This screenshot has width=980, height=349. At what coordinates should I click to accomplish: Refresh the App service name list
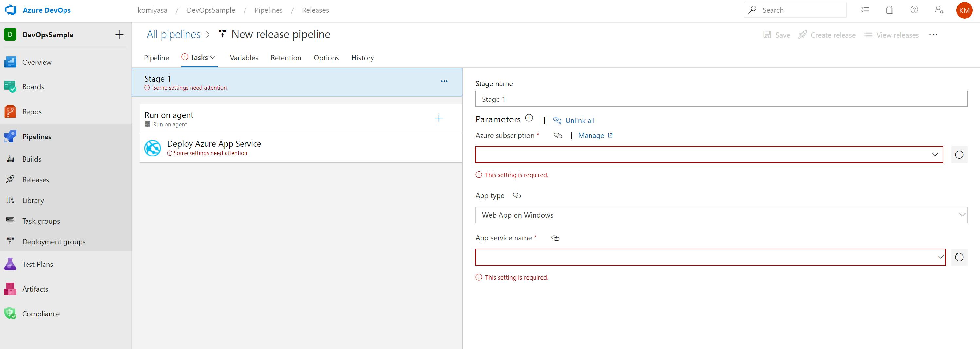click(959, 257)
